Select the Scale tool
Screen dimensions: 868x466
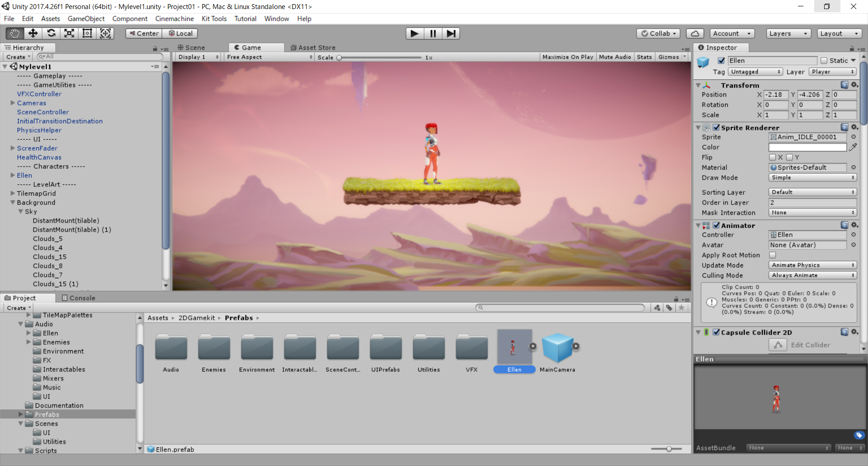[69, 33]
